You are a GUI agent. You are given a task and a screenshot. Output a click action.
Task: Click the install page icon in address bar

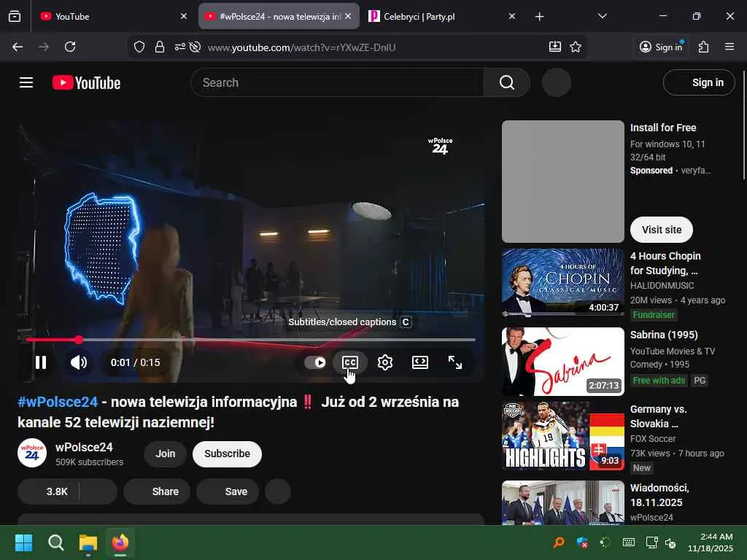pyautogui.click(x=555, y=47)
